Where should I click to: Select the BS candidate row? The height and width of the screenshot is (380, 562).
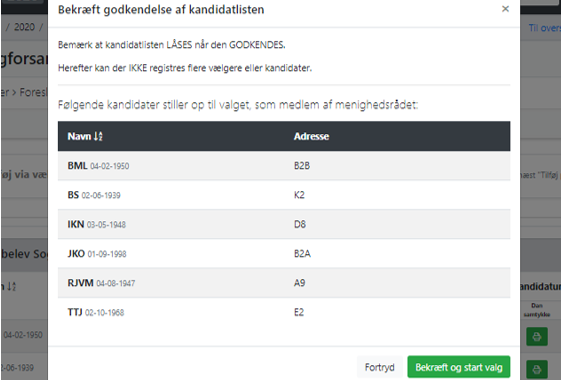[x=284, y=195]
